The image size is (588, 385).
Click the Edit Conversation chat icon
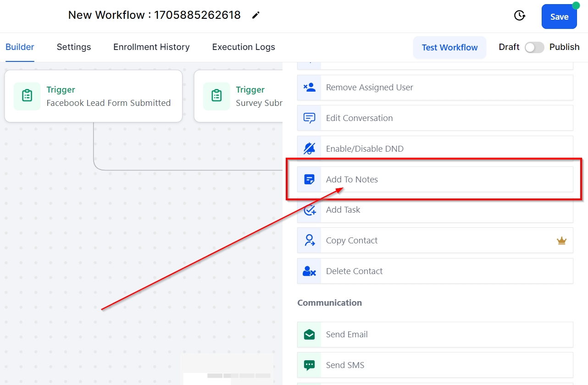310,118
